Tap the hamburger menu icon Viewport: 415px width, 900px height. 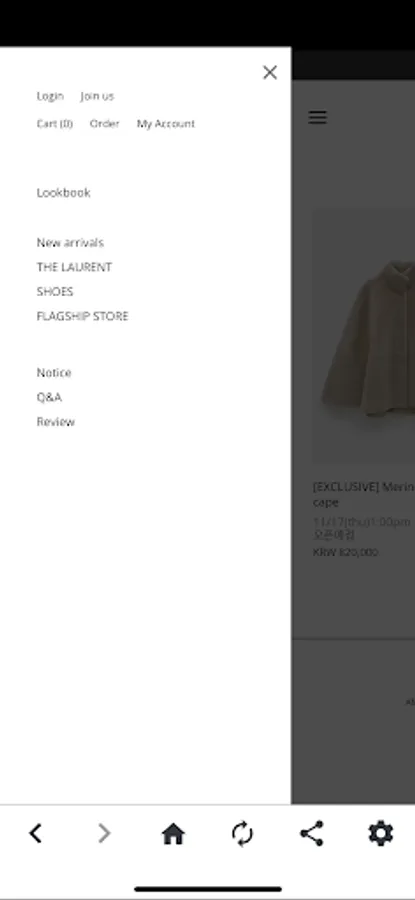tap(317, 117)
